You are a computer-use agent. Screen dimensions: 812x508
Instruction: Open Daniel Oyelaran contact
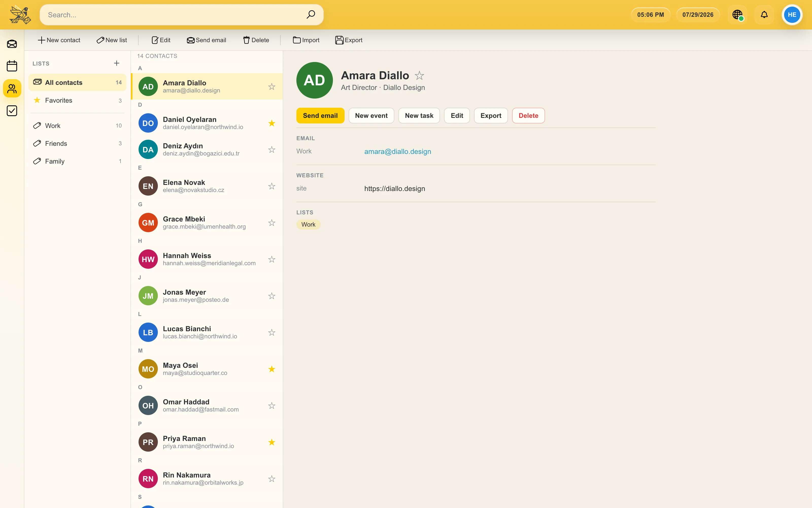pyautogui.click(x=207, y=123)
